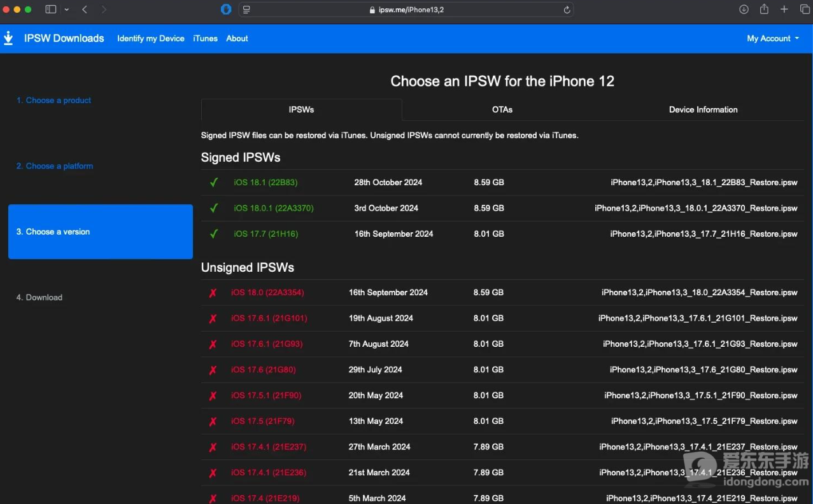Switch to the IPSWs tab
This screenshot has width=813, height=504.
coord(301,109)
